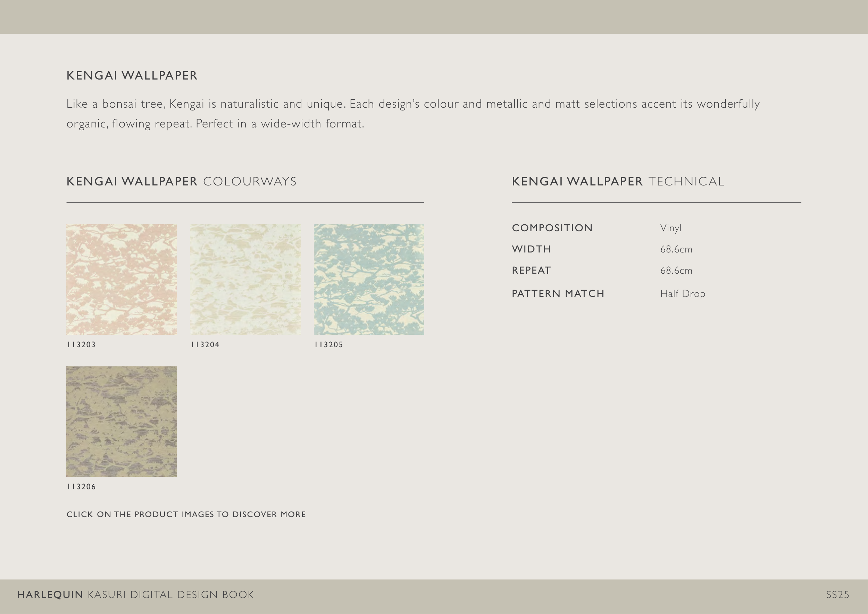Click the Width label
The image size is (868, 614).
tap(531, 249)
